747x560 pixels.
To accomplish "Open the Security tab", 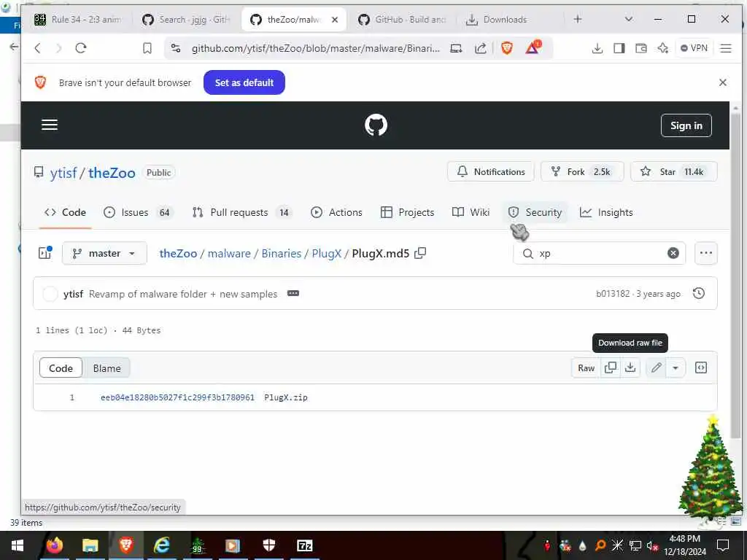I will pos(535,212).
